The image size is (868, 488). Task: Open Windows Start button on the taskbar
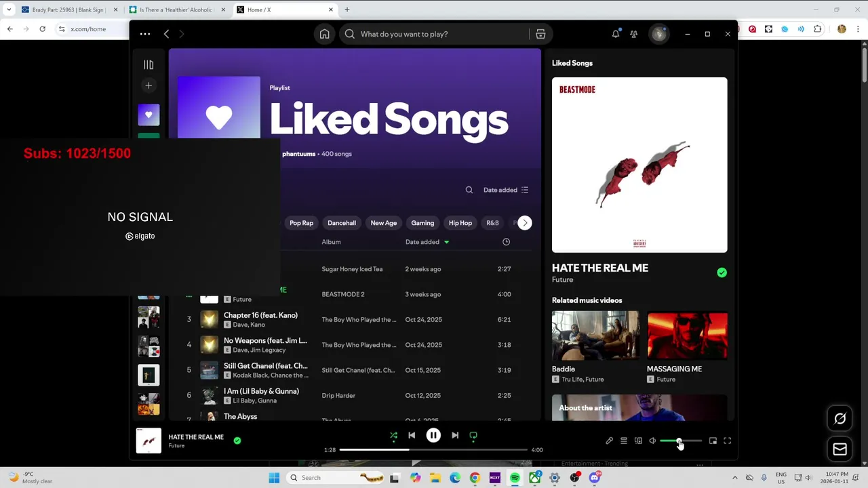pos(274,478)
